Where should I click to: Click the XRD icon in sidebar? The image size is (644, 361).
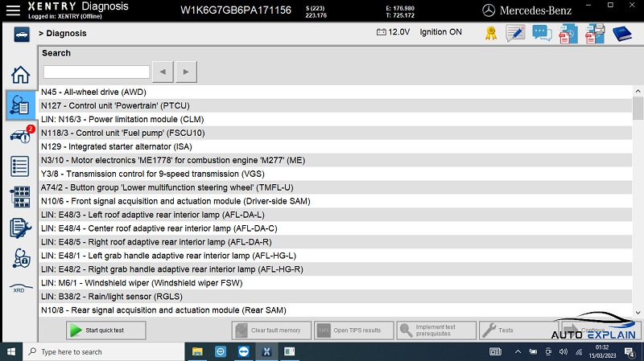[19, 289]
